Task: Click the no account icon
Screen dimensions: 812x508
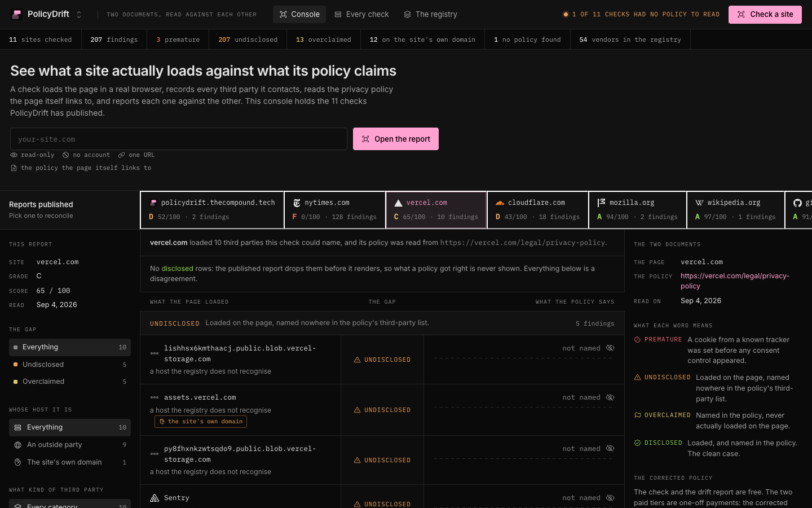Action: pos(66,155)
